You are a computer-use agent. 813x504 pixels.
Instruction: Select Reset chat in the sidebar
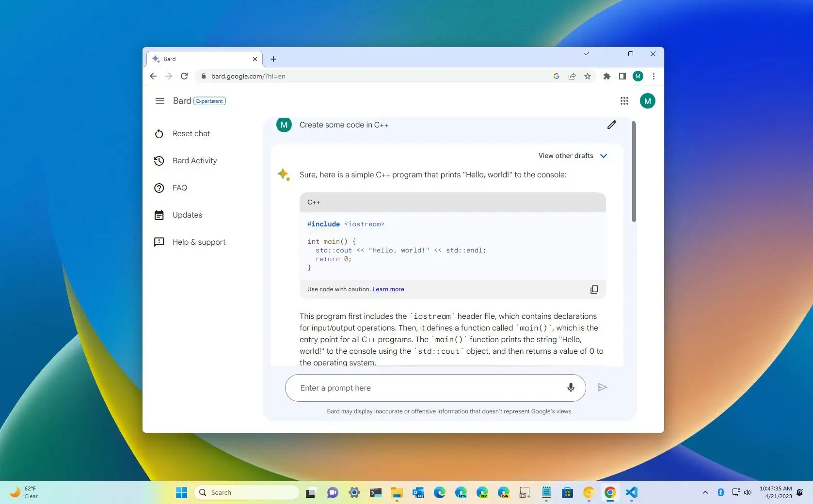pos(191,133)
